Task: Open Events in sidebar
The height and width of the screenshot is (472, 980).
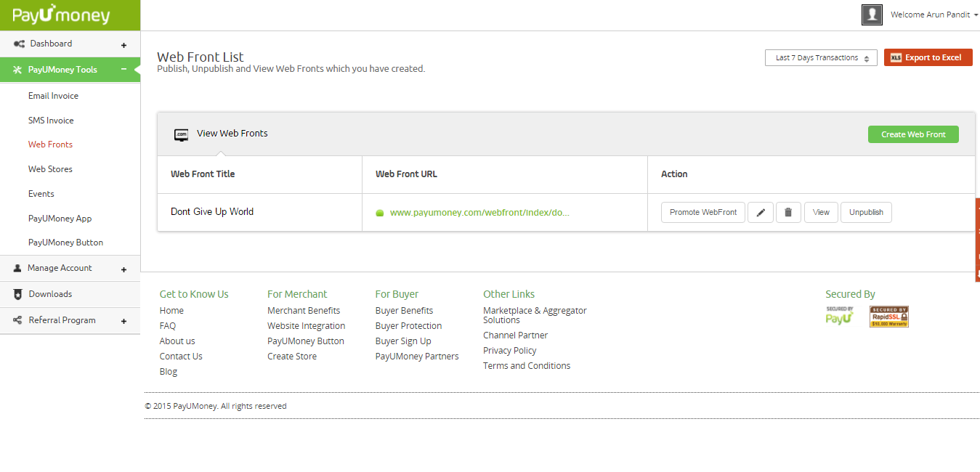Action: (41, 194)
